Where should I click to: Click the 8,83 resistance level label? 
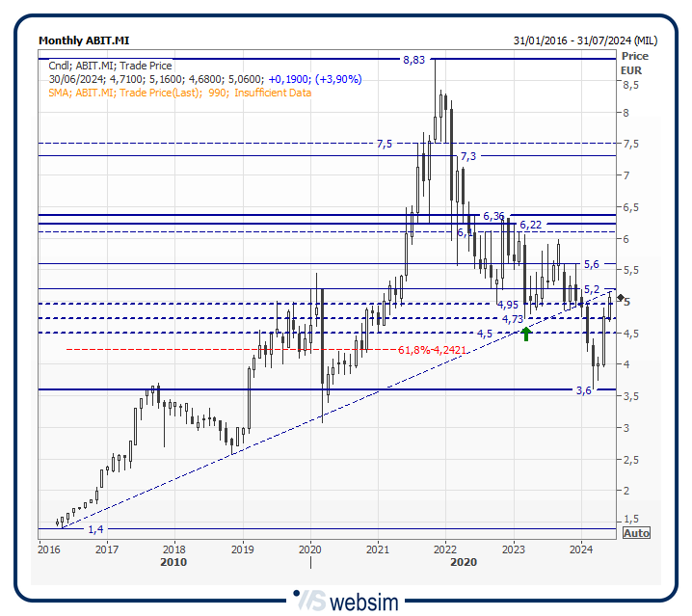[413, 60]
